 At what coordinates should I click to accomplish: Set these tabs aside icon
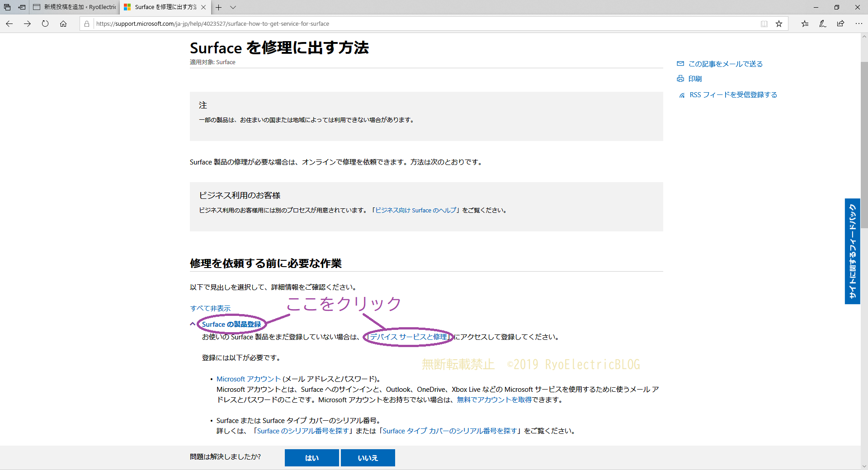click(22, 7)
